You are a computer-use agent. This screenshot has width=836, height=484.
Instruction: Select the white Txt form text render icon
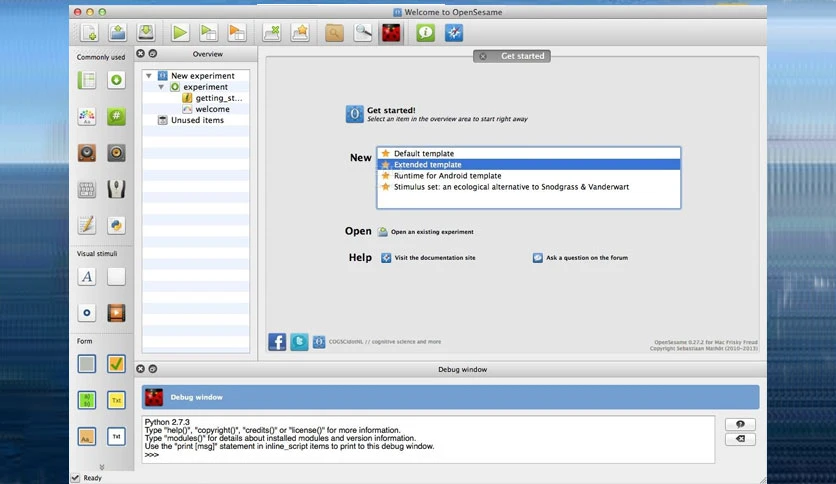(x=116, y=437)
